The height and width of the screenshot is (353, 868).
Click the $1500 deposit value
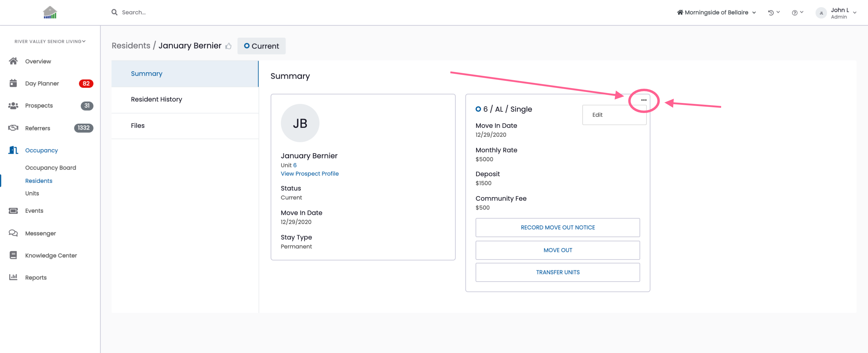point(483,183)
